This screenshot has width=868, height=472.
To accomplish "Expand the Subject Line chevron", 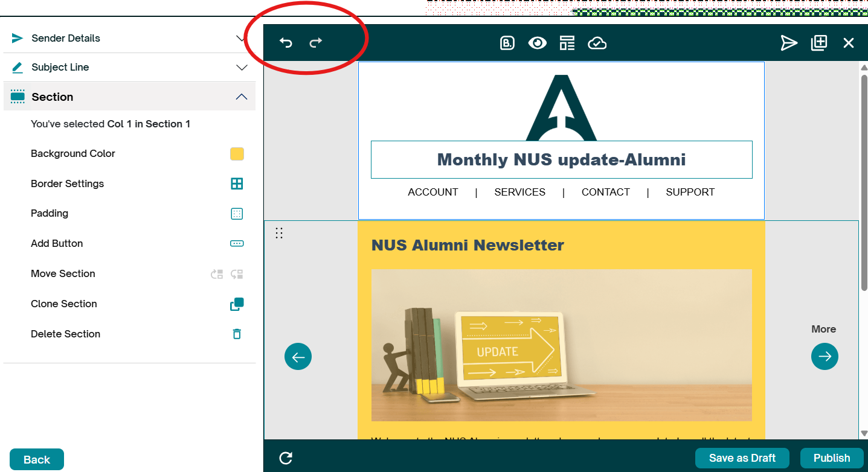I will pos(242,68).
